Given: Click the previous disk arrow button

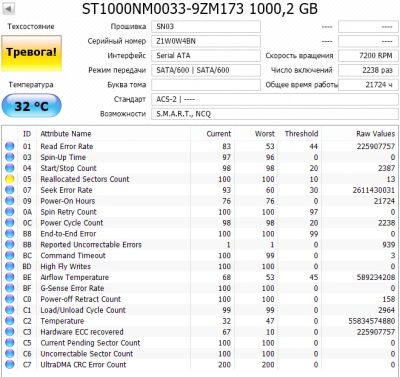Looking at the screenshot, I should [x=8, y=8].
